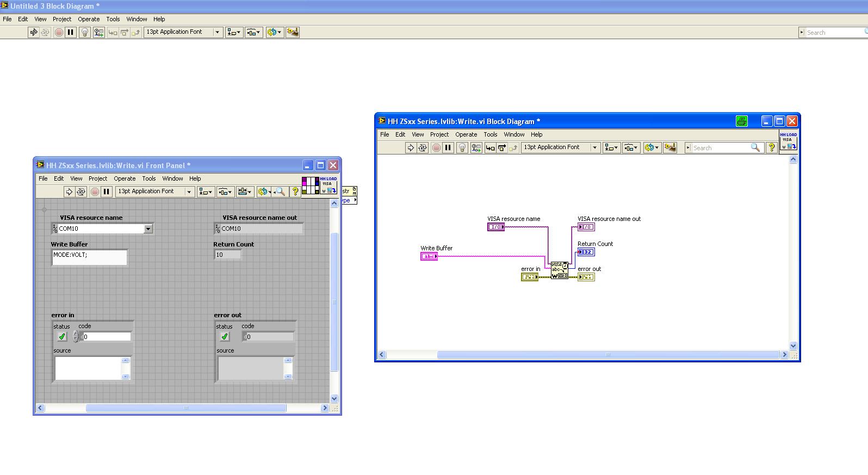
Task: Toggle Retain Wire Values in Write.vi block diagram
Action: pyautogui.click(x=476, y=147)
